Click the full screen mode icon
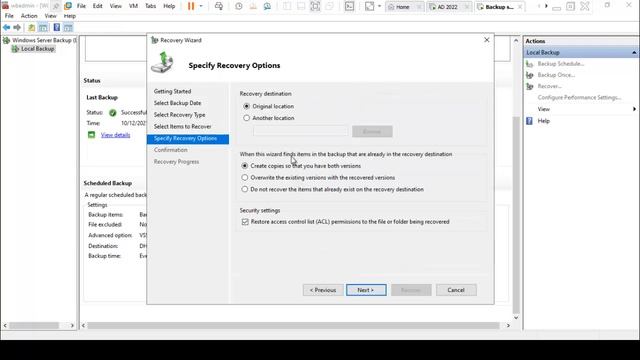The height and width of the screenshot is (360, 640). [x=315, y=6]
